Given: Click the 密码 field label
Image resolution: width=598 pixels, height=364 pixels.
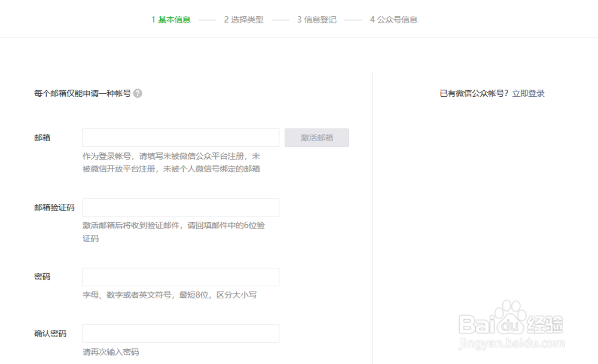Looking at the screenshot, I should point(42,277).
